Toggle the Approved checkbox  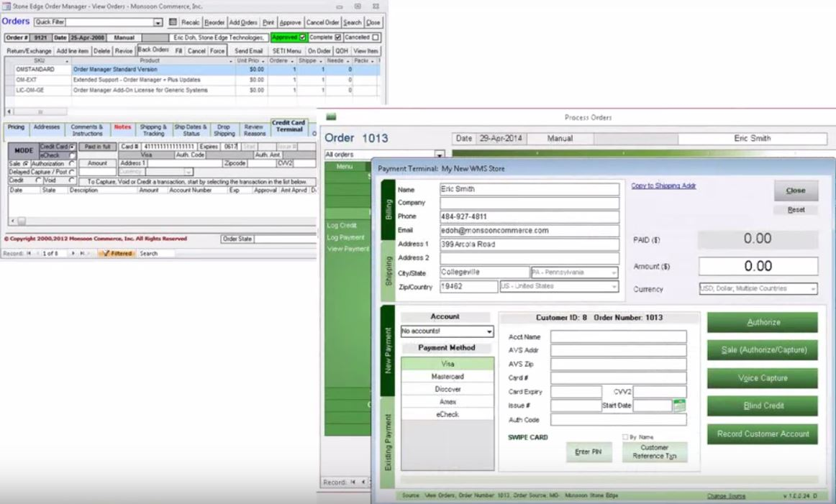coord(301,37)
